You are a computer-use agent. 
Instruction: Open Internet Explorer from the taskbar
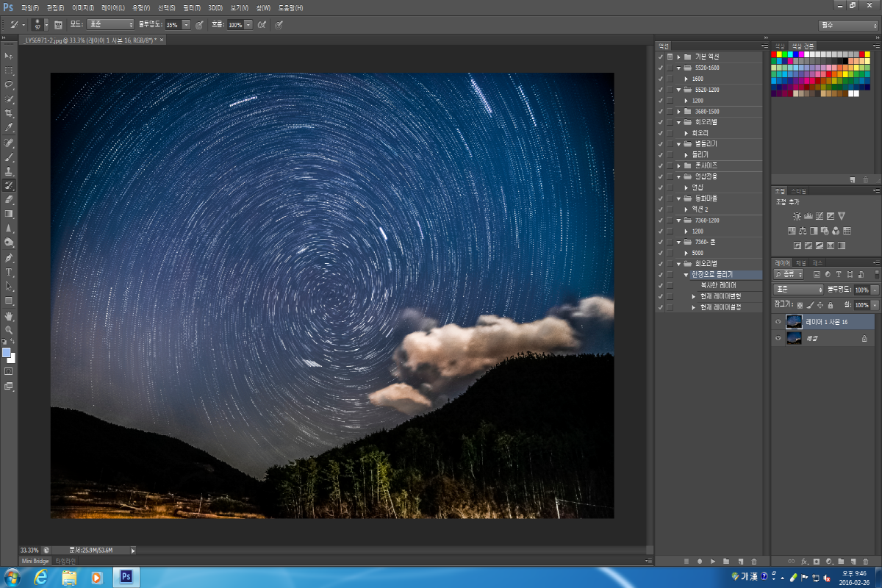click(x=40, y=577)
